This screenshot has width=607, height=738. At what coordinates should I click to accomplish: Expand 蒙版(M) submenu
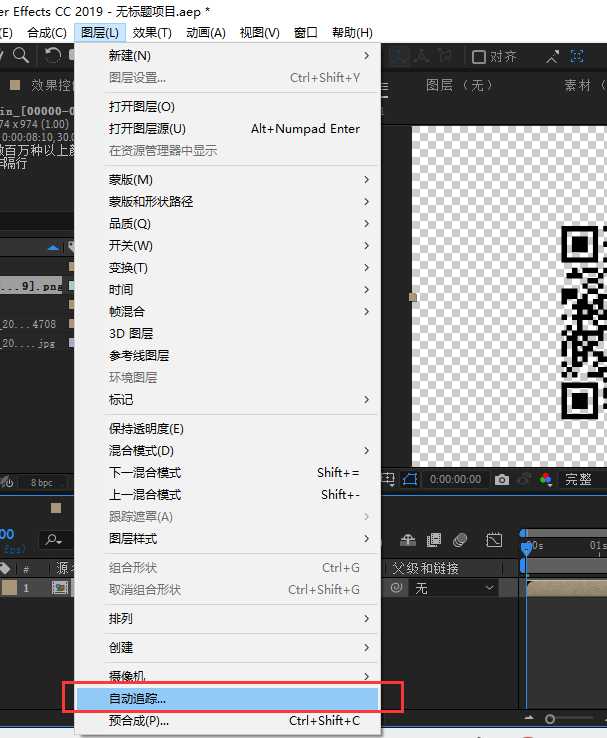[228, 179]
